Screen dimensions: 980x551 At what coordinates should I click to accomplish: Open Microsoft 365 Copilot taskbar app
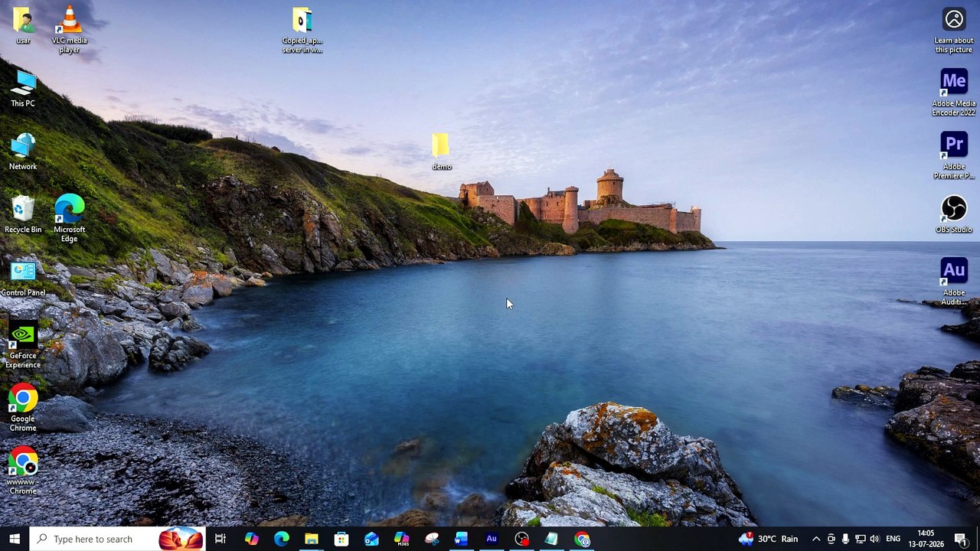(x=401, y=539)
